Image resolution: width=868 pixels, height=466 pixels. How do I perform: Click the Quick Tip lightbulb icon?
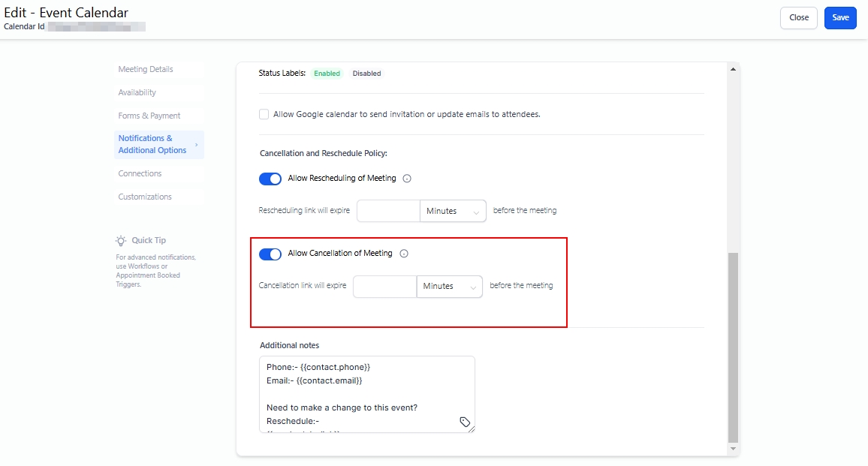click(121, 240)
